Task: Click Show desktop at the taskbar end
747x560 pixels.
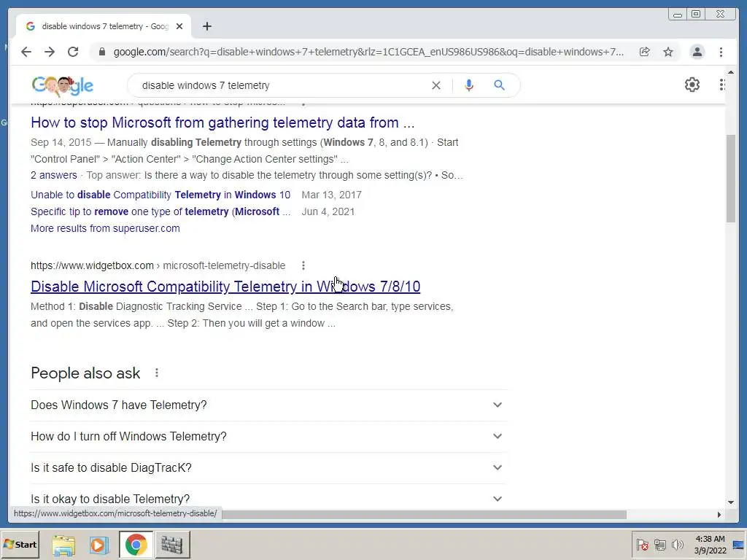Action: (x=739, y=545)
